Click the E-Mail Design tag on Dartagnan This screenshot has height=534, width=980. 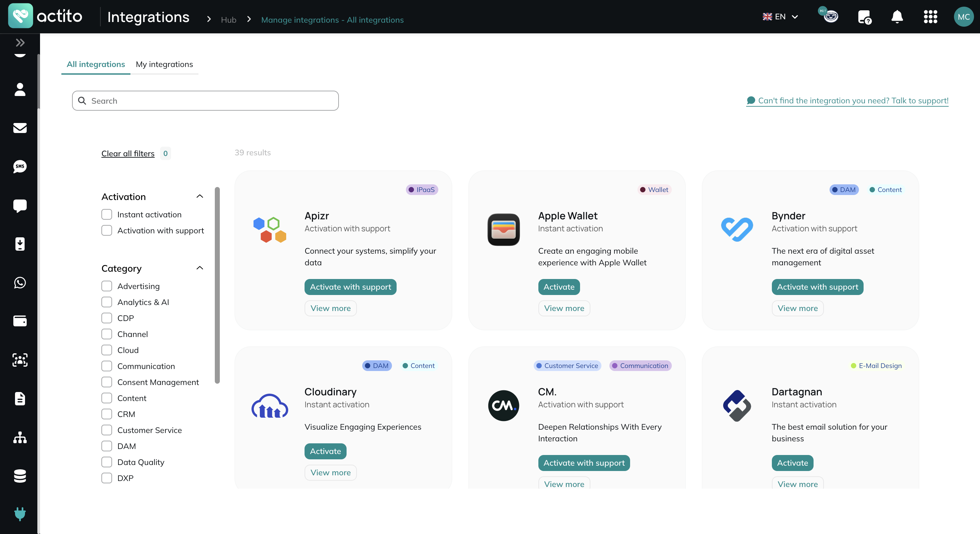click(x=877, y=366)
